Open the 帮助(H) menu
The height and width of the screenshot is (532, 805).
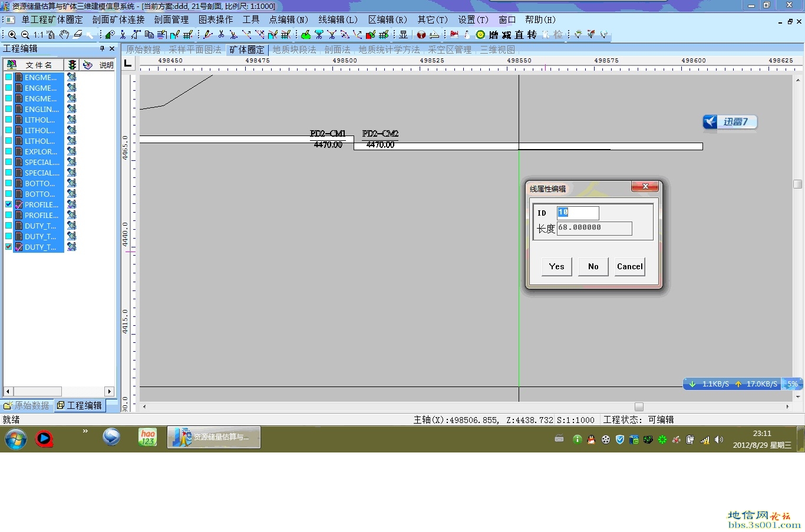click(x=540, y=19)
